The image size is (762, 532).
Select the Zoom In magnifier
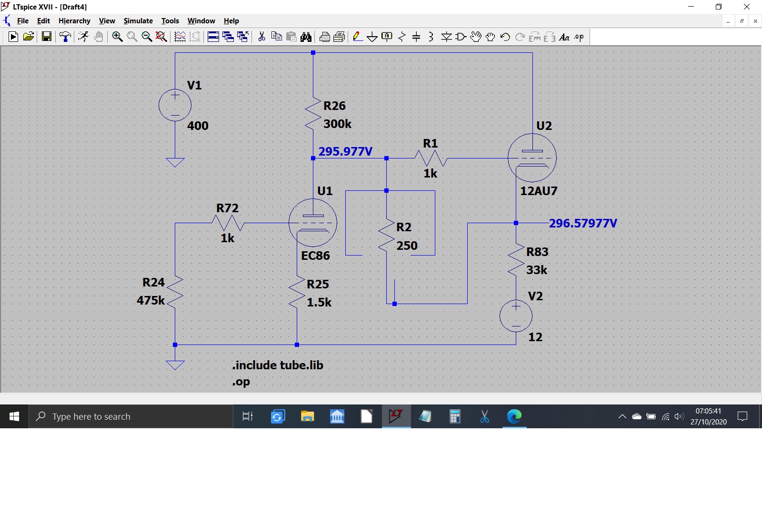click(x=117, y=37)
